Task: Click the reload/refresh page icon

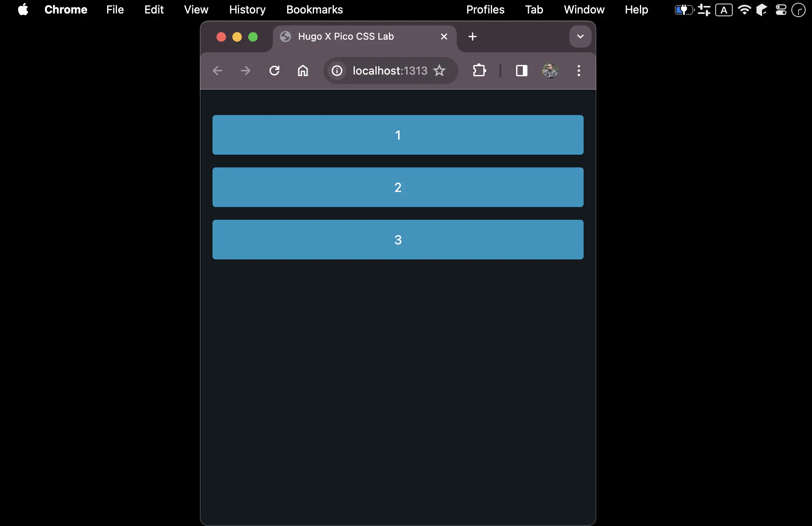Action: pyautogui.click(x=274, y=71)
